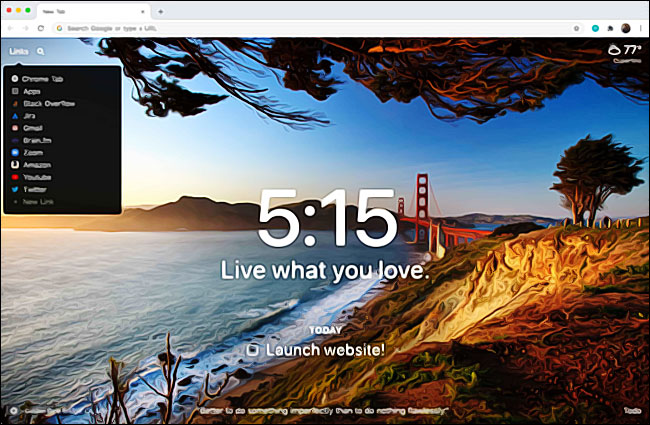The height and width of the screenshot is (425, 650).
Task: Check the Launch website! todo checkbox
Action: point(252,350)
